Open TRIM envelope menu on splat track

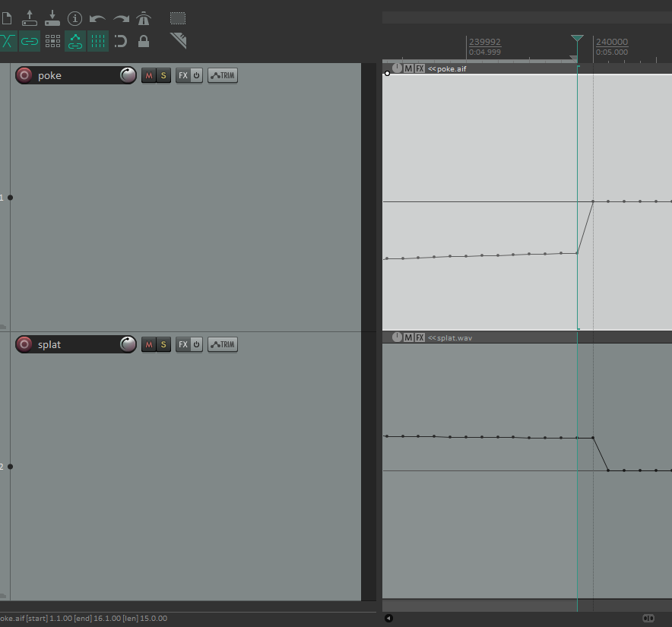coord(223,344)
